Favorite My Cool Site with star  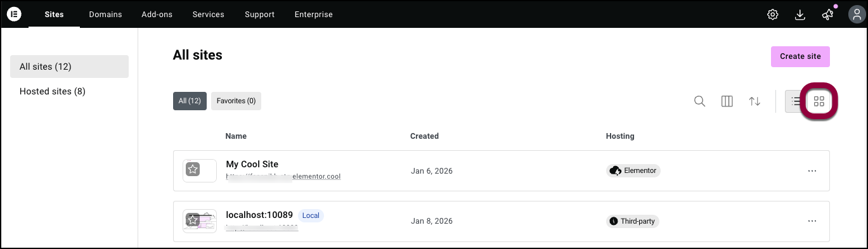193,169
